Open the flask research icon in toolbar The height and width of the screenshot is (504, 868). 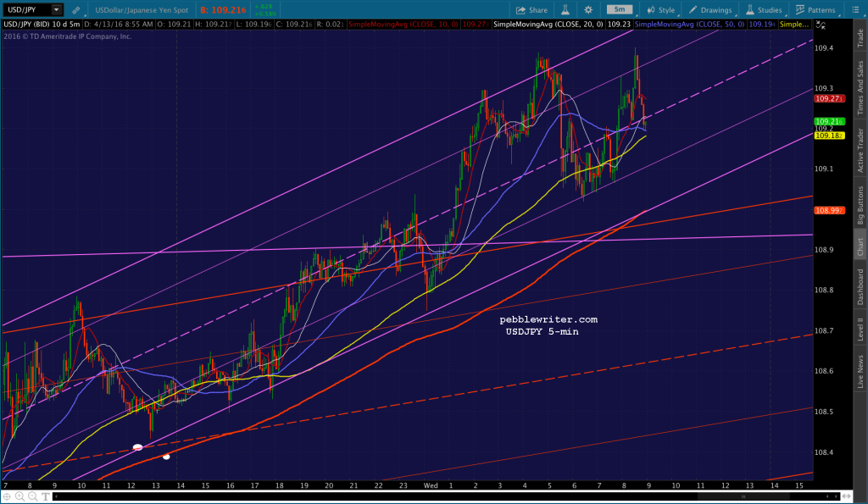pyautogui.click(x=565, y=10)
